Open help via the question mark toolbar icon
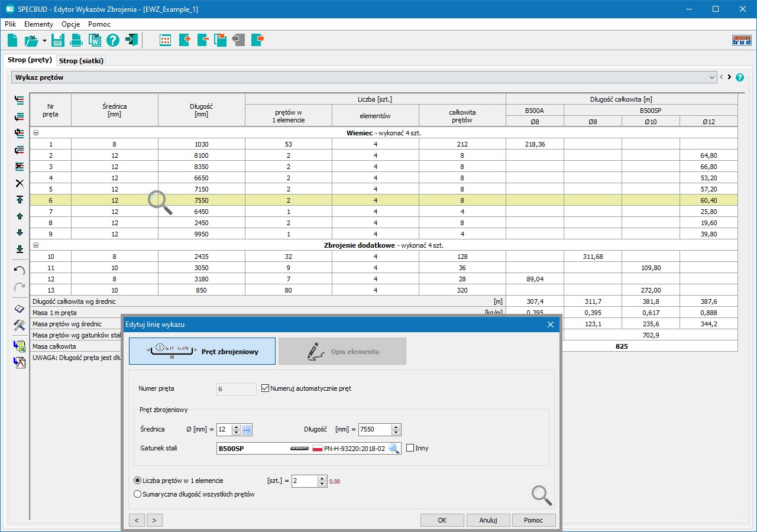Image resolution: width=757 pixels, height=532 pixels. pos(113,40)
